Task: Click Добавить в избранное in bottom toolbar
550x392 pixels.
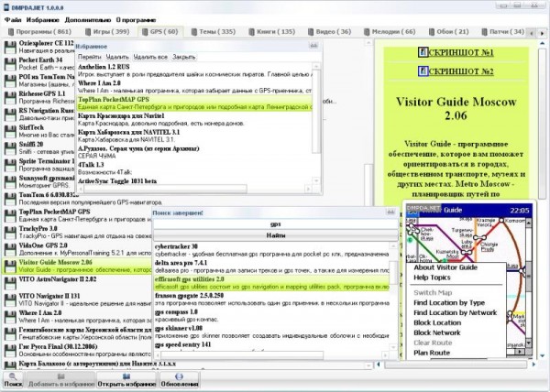Action: pos(61,380)
